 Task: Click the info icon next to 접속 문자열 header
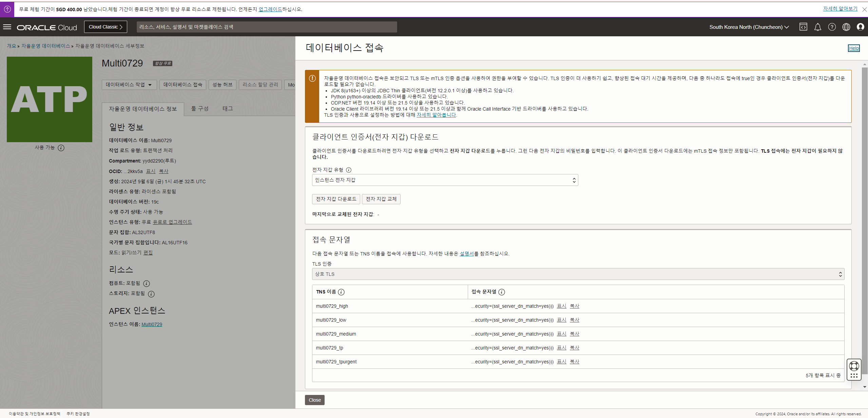click(x=502, y=292)
